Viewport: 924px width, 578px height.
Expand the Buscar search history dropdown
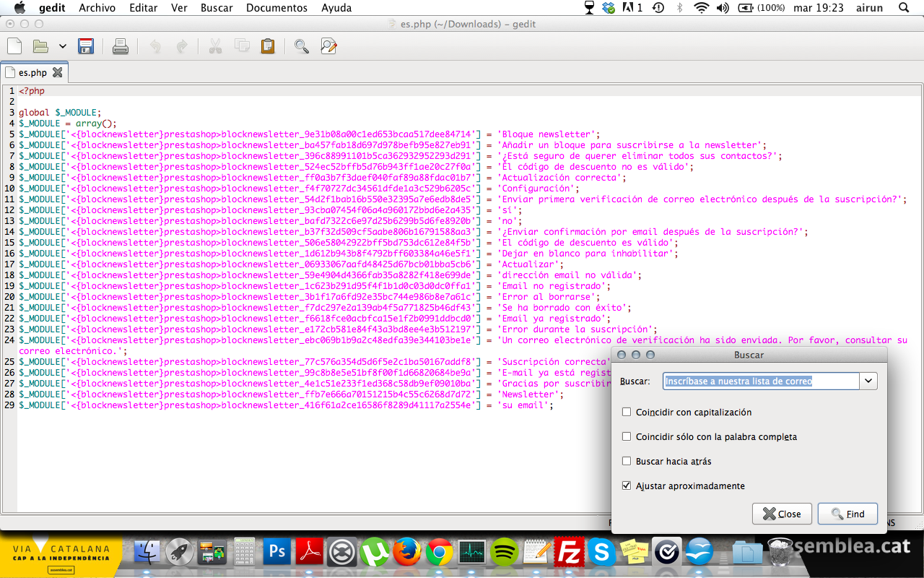point(868,381)
